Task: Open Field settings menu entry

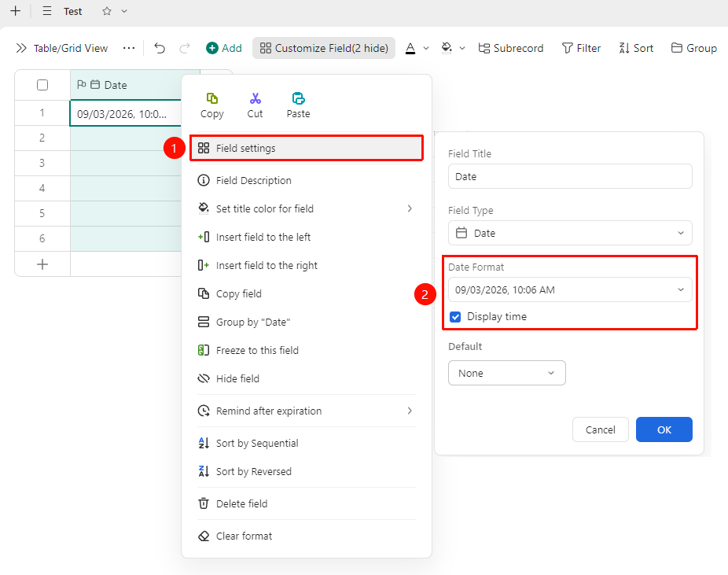Action: point(307,148)
